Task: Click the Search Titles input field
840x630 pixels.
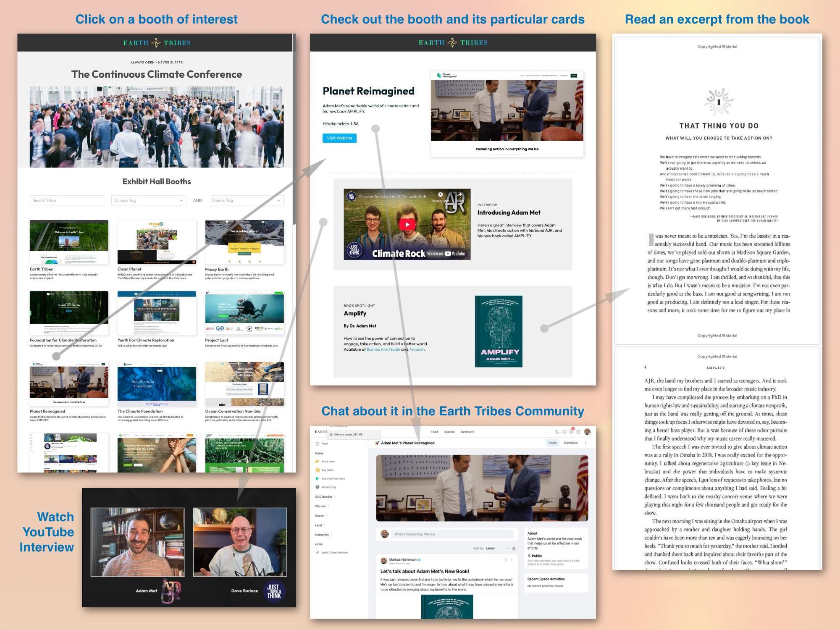Action: tap(67, 200)
